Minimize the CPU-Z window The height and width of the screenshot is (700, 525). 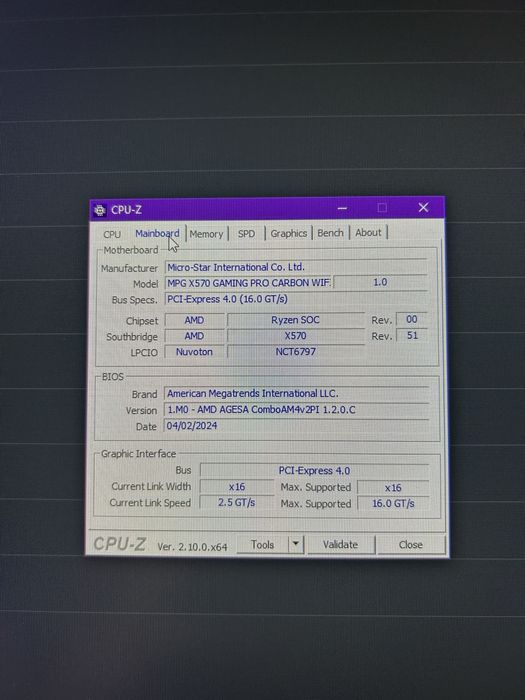(342, 208)
